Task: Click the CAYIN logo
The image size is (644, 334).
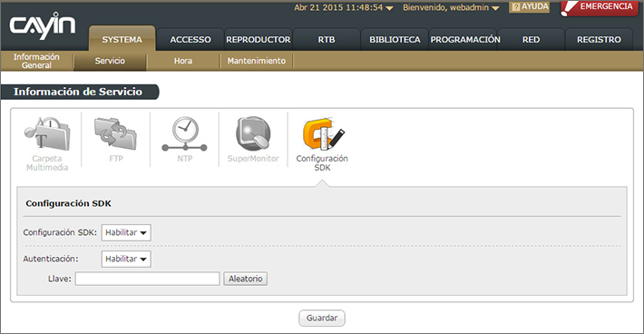Action: point(43,25)
